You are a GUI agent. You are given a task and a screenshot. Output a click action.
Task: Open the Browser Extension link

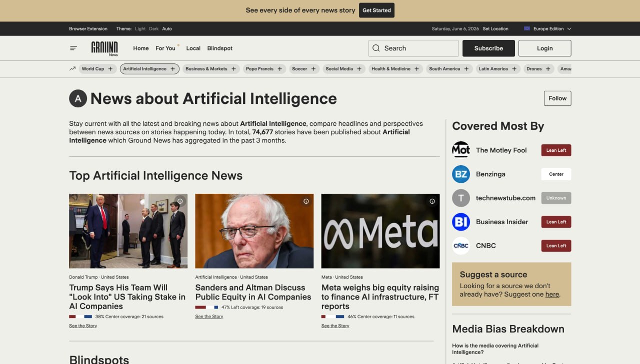(x=88, y=28)
